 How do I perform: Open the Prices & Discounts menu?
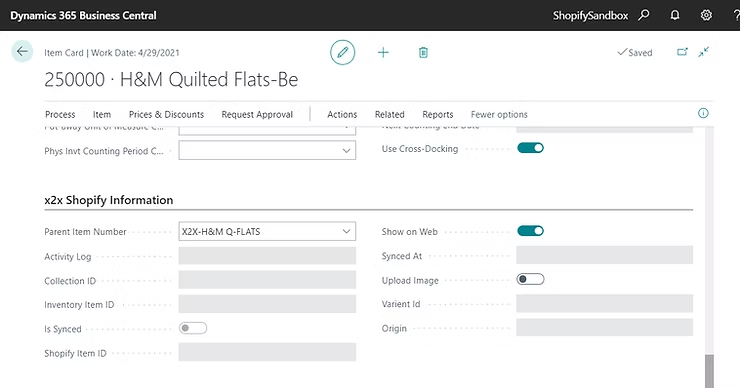[x=166, y=114]
